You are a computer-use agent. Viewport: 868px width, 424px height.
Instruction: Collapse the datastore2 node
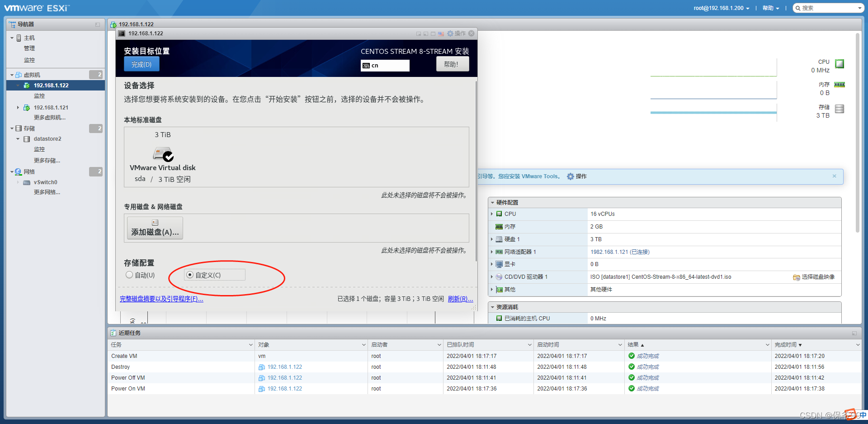click(x=18, y=139)
